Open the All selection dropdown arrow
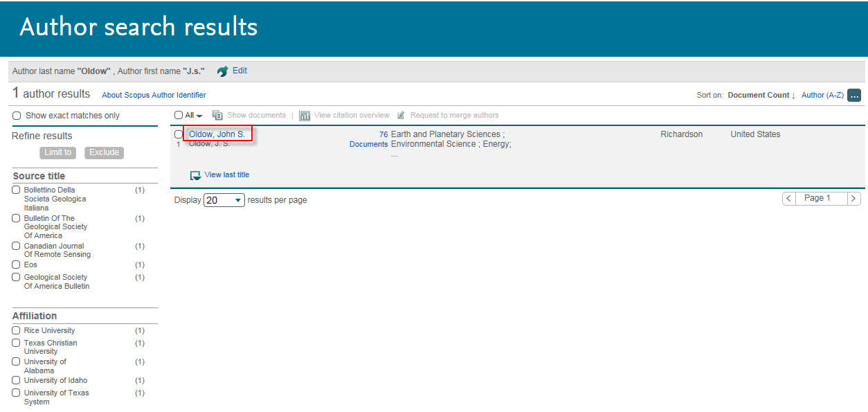The width and height of the screenshot is (868, 412). (x=199, y=116)
